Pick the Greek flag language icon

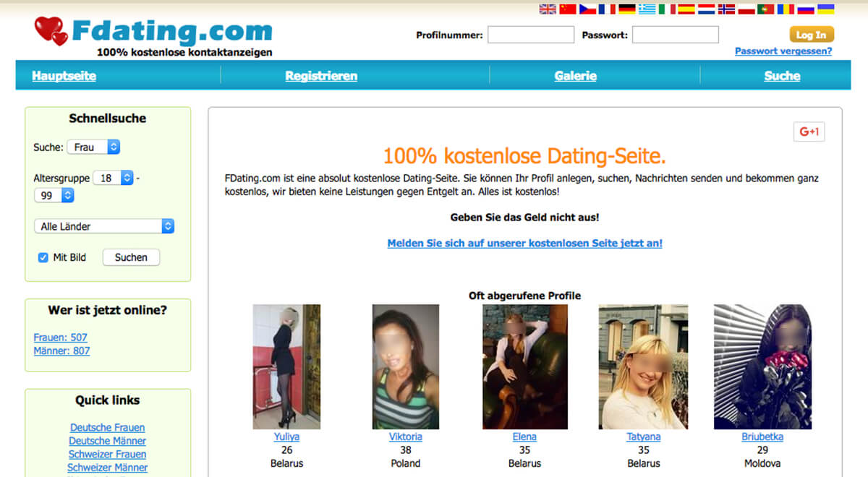[x=647, y=9]
